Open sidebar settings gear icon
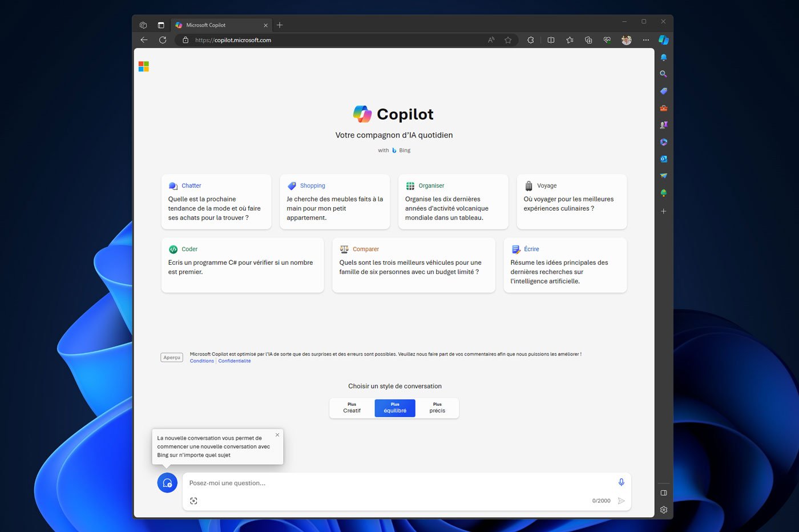The image size is (799, 532). click(663, 510)
